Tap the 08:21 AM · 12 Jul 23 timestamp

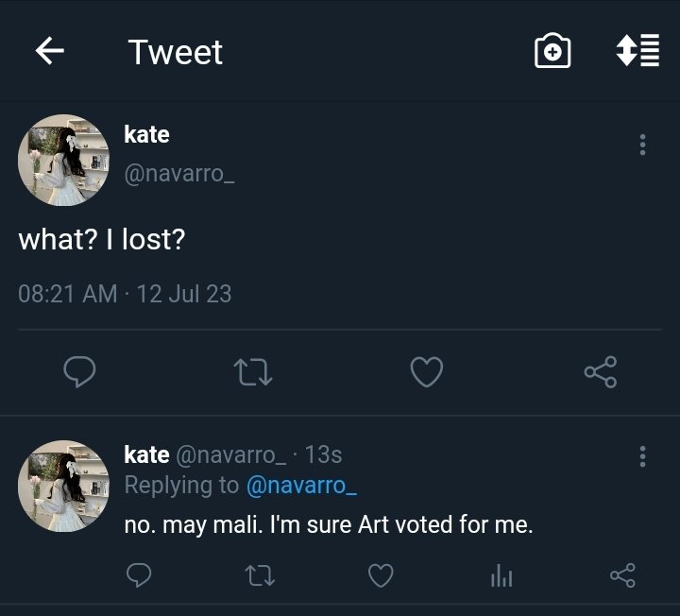[125, 294]
